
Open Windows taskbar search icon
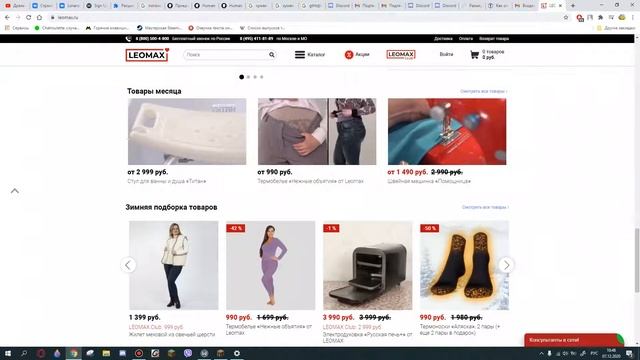point(24,353)
